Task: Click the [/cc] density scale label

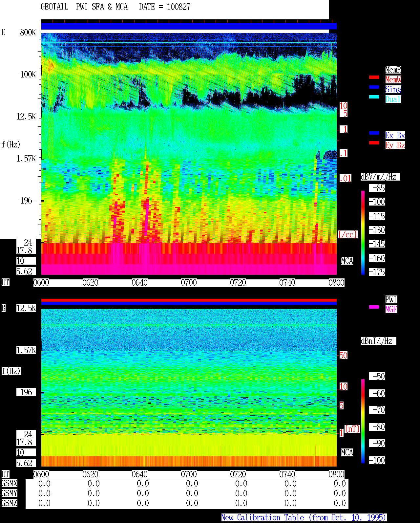Action: click(x=347, y=235)
